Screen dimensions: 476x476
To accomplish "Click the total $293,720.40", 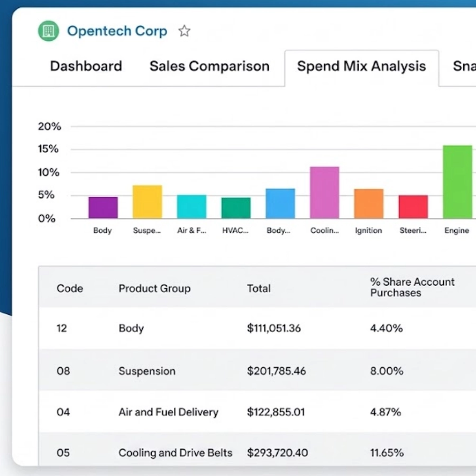I will point(278,453).
